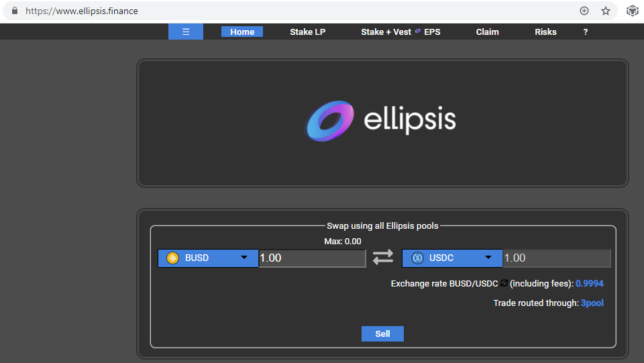Click 'Swap using all Ellipsis pools' heading
Viewport: 644px width, 363px height.
(x=382, y=226)
